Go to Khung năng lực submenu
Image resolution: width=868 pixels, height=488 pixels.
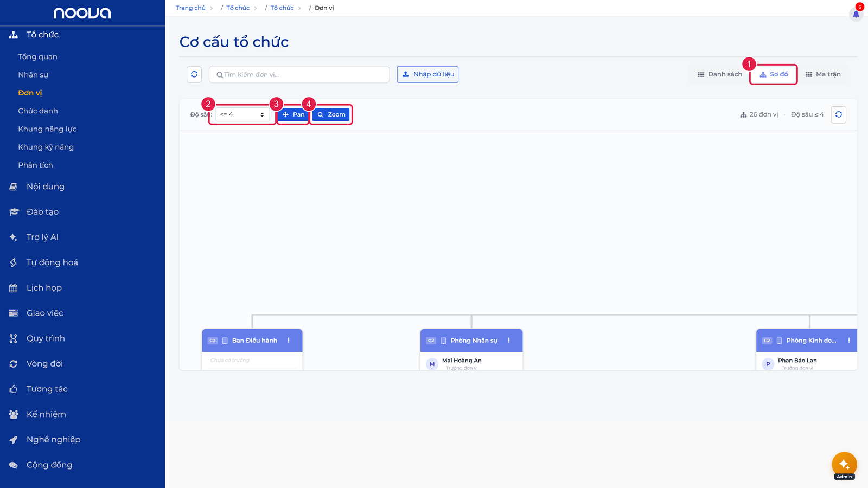(x=47, y=129)
